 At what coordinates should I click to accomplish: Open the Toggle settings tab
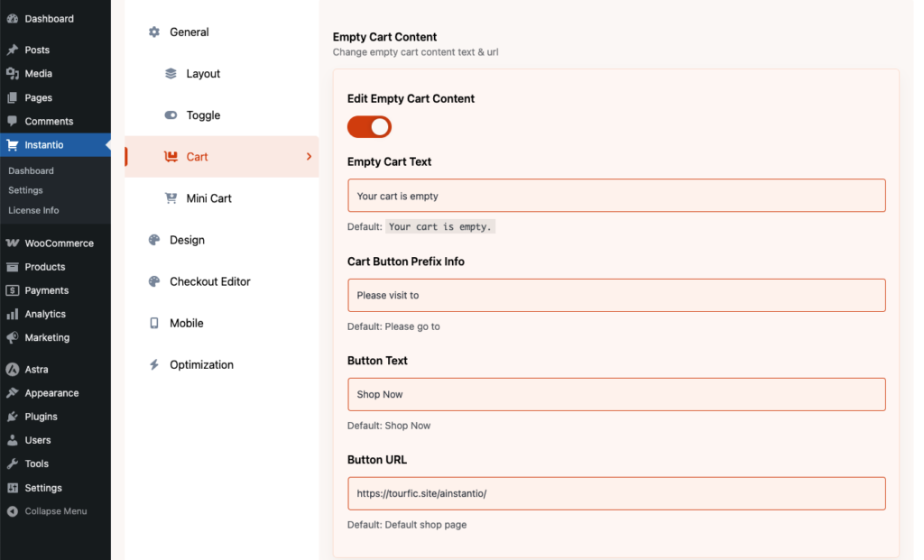click(x=203, y=115)
